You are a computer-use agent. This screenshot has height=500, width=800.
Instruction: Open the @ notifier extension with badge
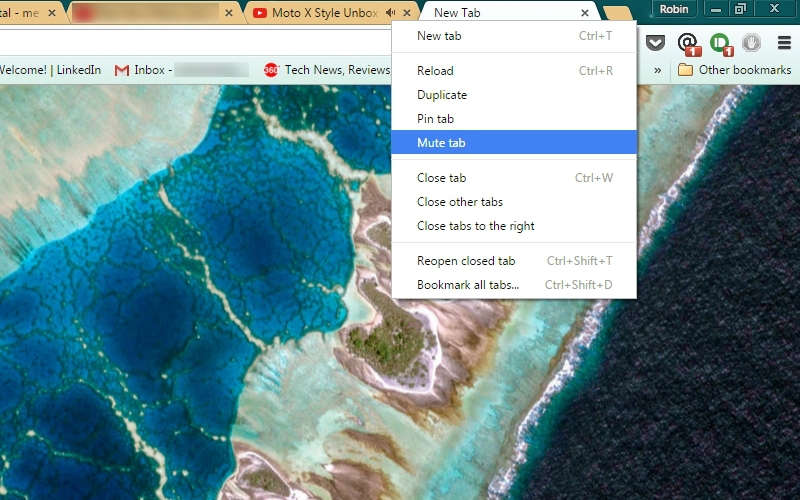[x=687, y=43]
